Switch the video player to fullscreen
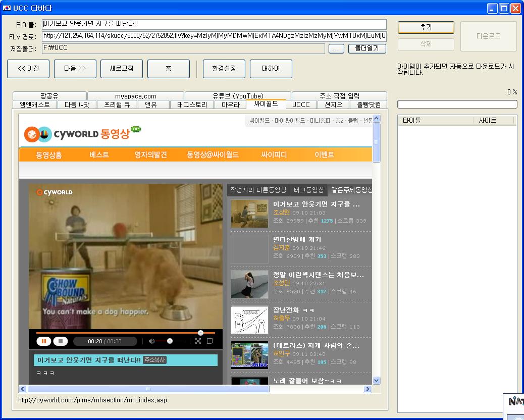Screen dimensions: 524x420 198,341
